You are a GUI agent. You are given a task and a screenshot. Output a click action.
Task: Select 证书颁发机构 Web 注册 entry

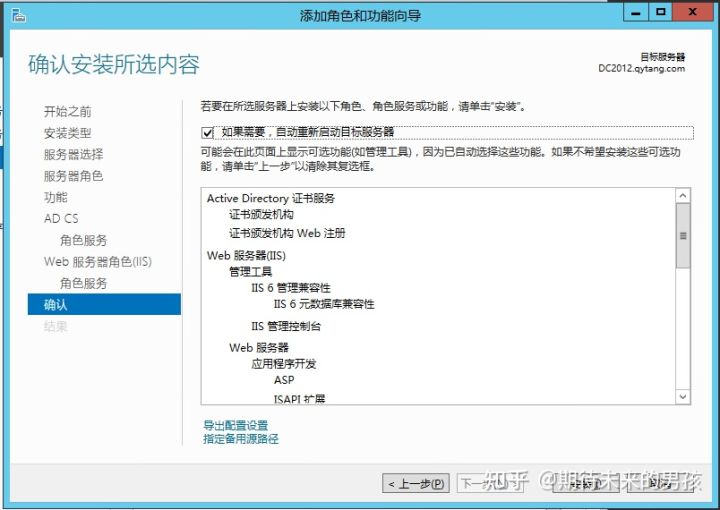287,233
